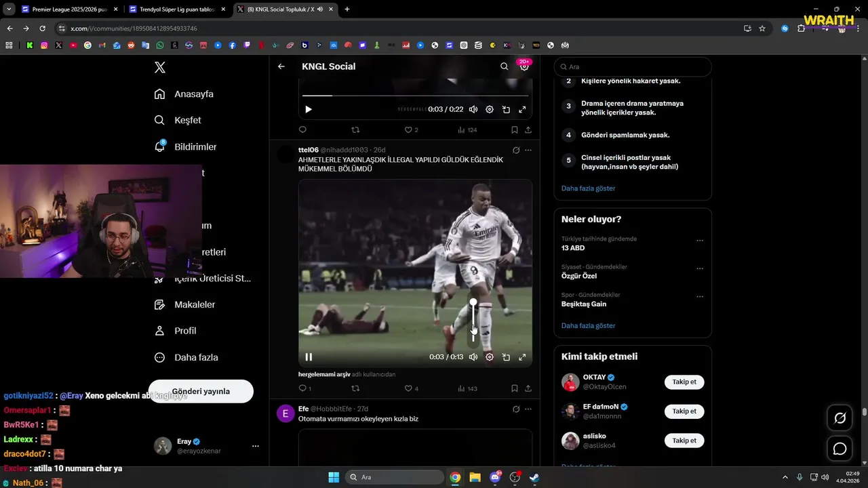Go to the X logo home

pos(160,67)
